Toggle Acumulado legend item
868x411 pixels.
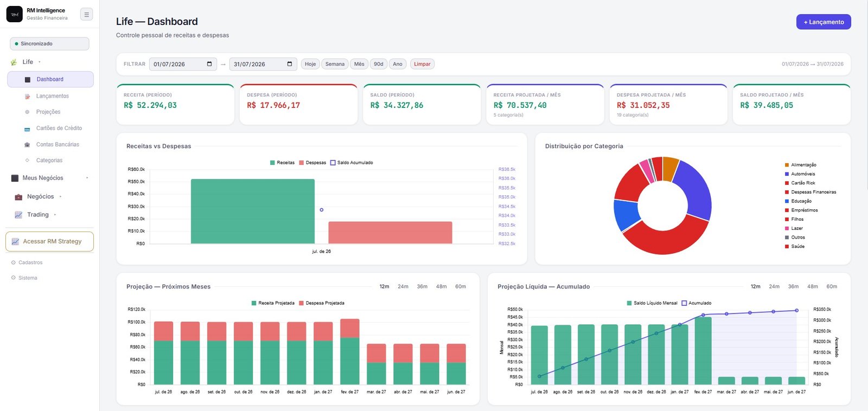(x=697, y=303)
